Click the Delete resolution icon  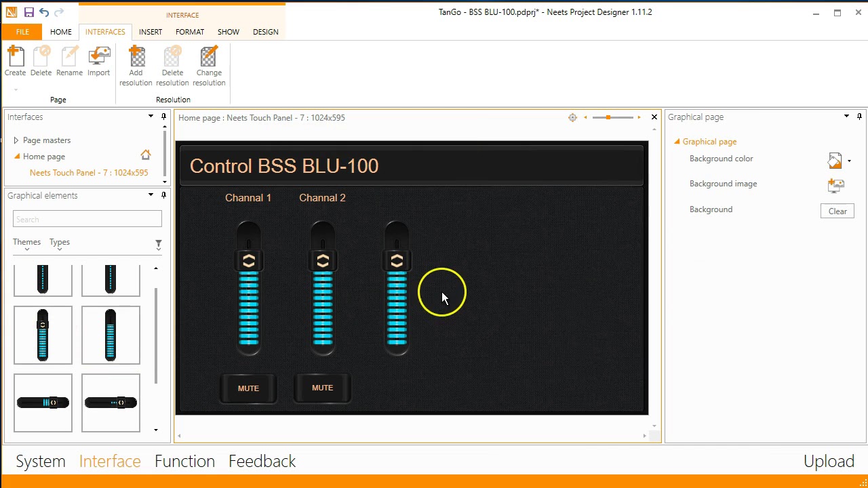(x=172, y=56)
